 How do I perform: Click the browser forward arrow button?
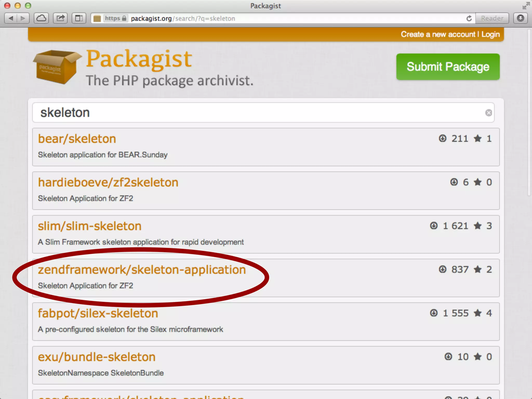click(23, 18)
